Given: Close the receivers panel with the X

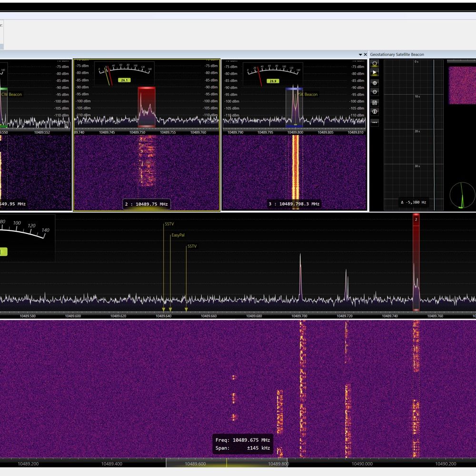Looking at the screenshot, I should (x=365, y=55).
